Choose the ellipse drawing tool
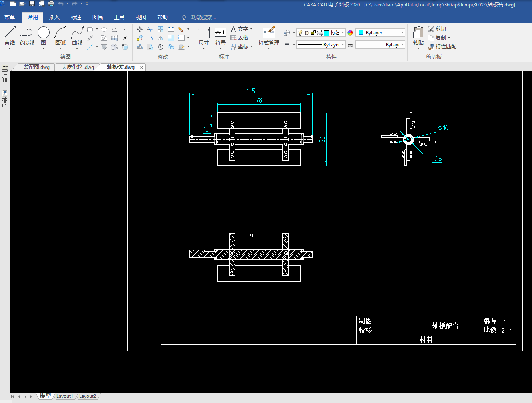Viewport: 532px width, 403px height. tap(104, 29)
